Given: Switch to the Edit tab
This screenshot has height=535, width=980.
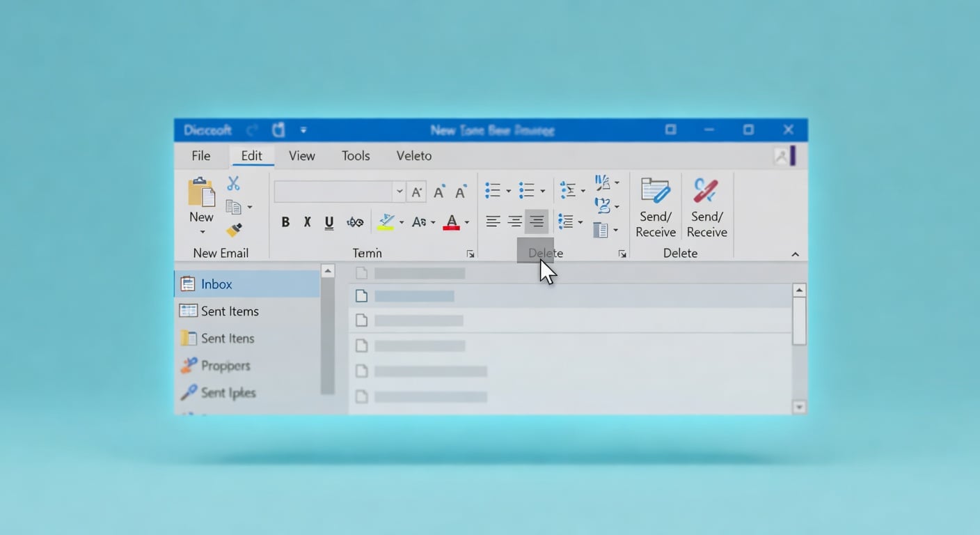Looking at the screenshot, I should pos(251,156).
